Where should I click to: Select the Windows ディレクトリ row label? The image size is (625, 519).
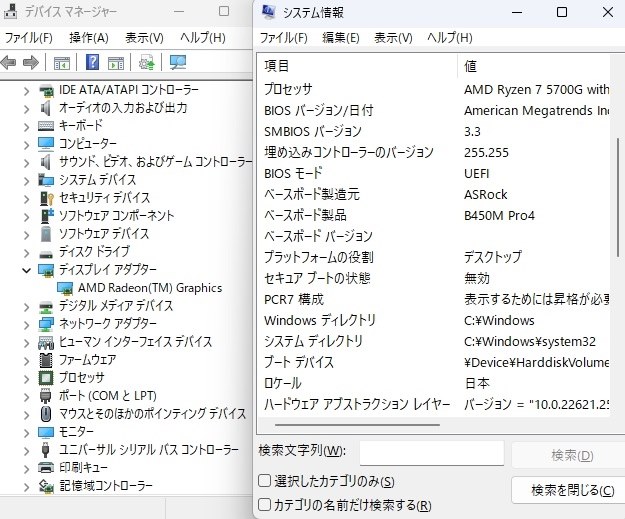coord(320,320)
